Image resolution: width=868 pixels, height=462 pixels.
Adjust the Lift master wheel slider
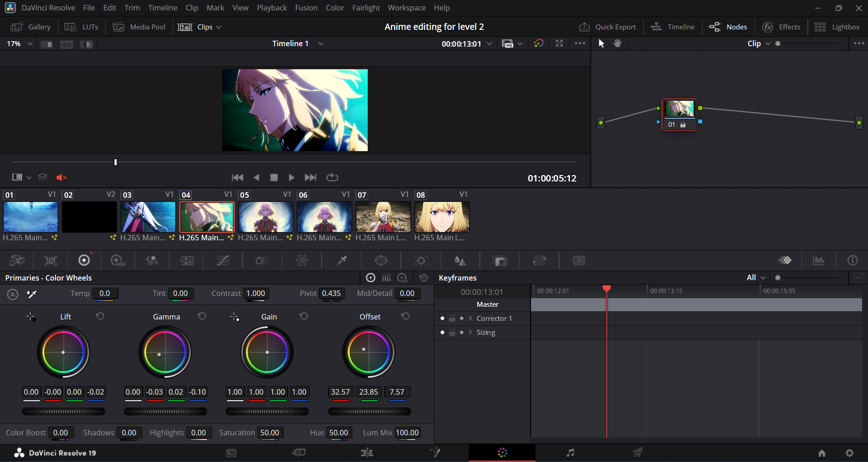tap(64, 411)
